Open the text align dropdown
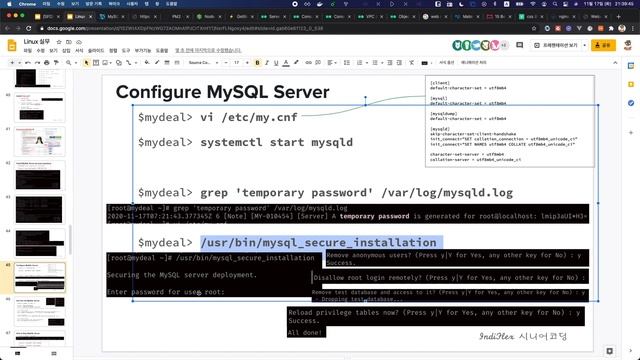 coord(332,63)
